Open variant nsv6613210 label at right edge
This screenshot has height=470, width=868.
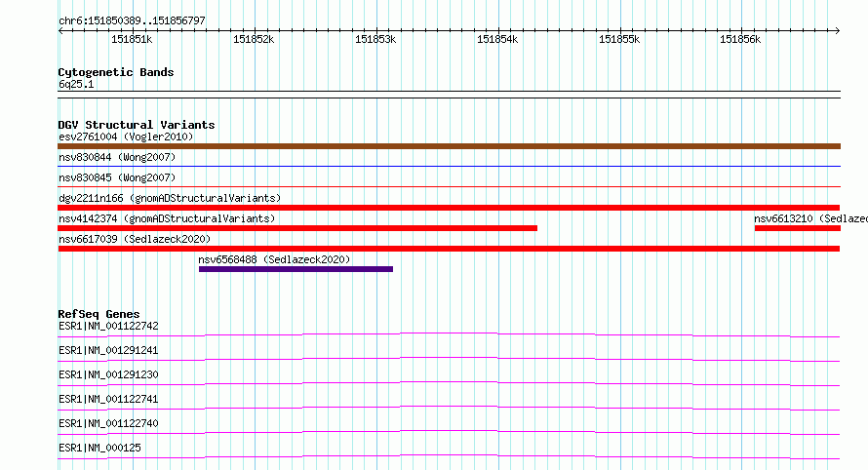click(811, 218)
